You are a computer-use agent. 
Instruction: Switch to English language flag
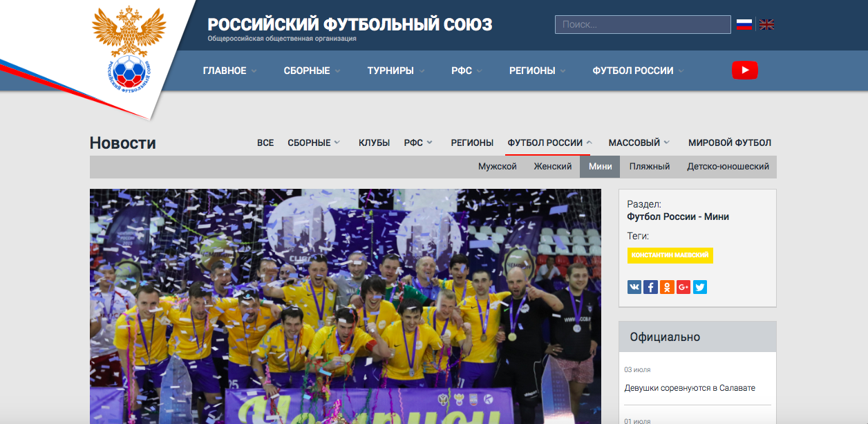pyautogui.click(x=766, y=25)
